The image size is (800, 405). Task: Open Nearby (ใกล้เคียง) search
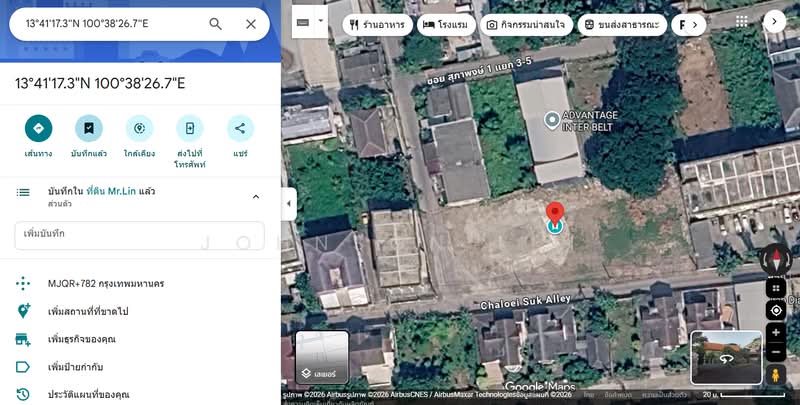click(x=139, y=128)
